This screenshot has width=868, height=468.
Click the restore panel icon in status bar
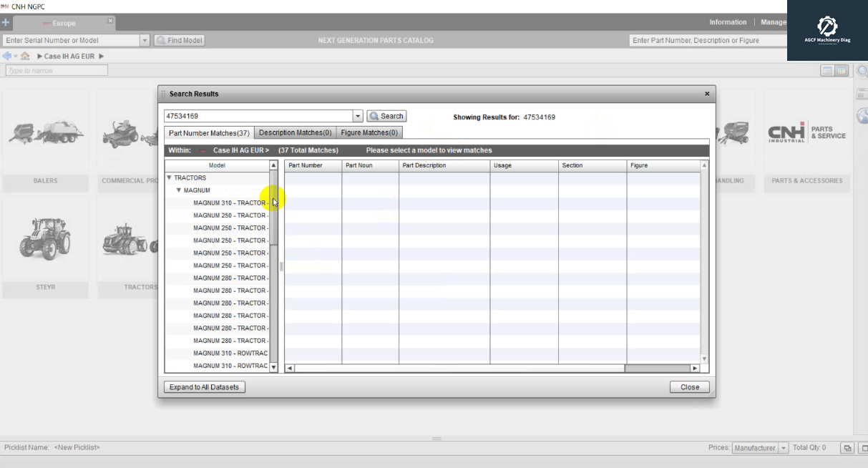click(x=847, y=448)
